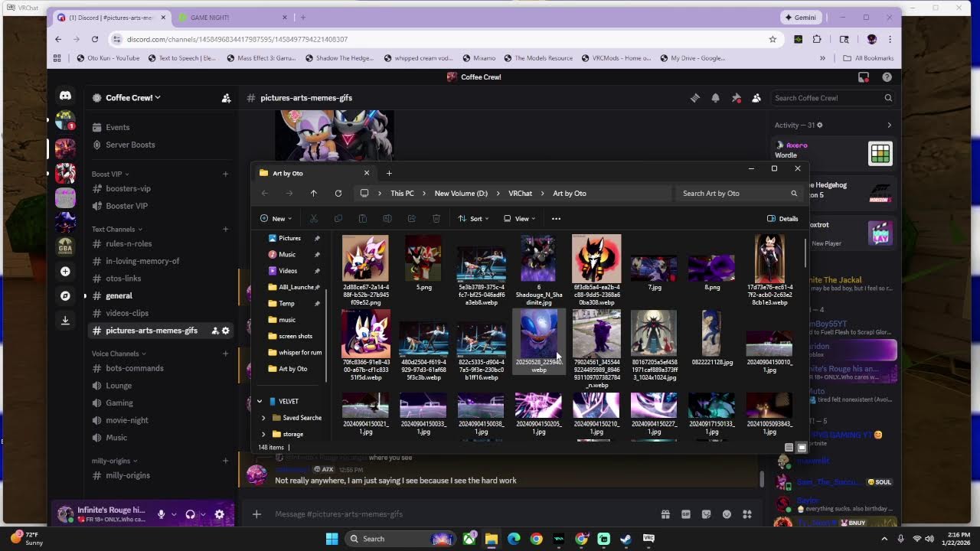Toggle member list icon in Discord header

point(756,98)
